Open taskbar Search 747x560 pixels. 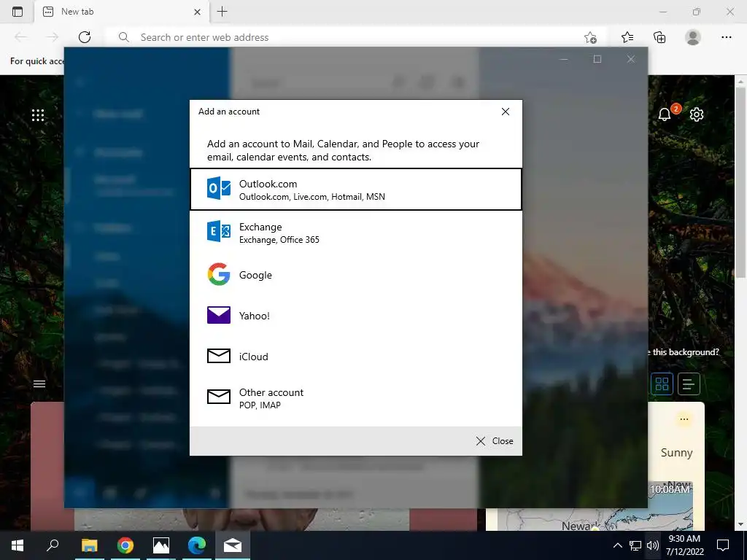click(53, 545)
